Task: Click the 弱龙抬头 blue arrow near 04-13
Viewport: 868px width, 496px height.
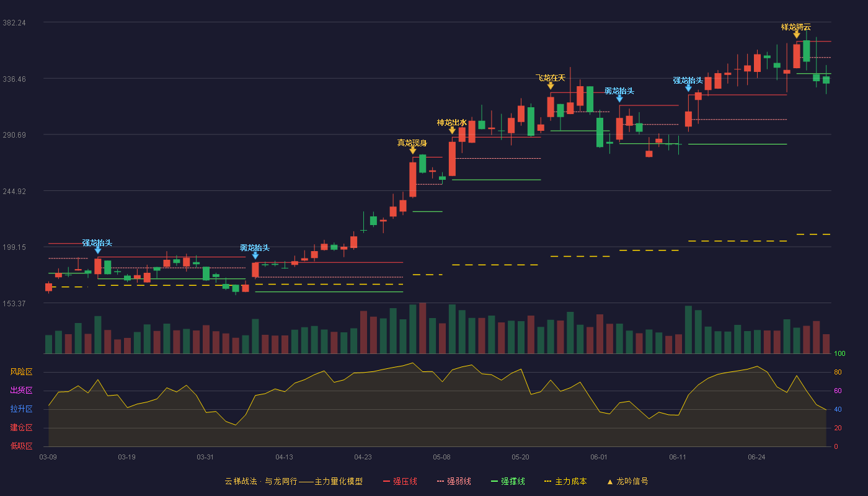Action: point(255,255)
